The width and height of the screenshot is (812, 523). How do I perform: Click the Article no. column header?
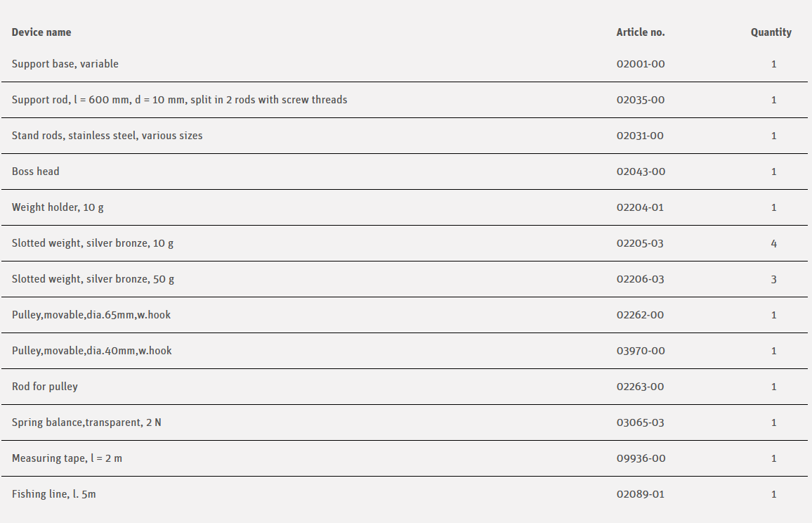640,32
